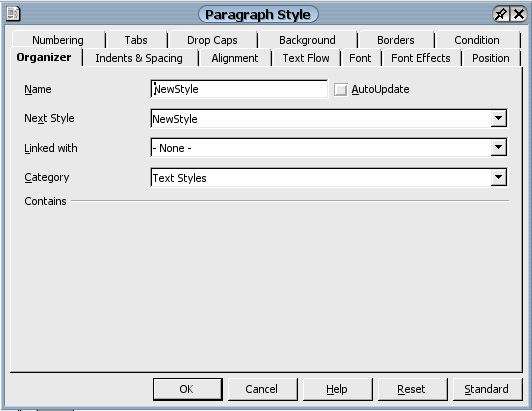The image size is (532, 411).
Task: Open the Background tab
Action: (307, 40)
